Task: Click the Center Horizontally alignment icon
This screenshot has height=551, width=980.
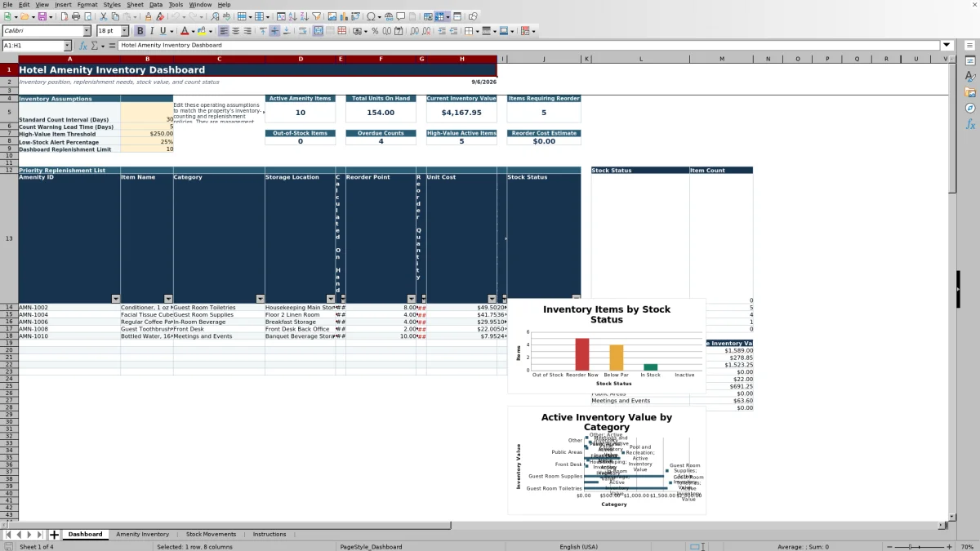Action: click(236, 31)
